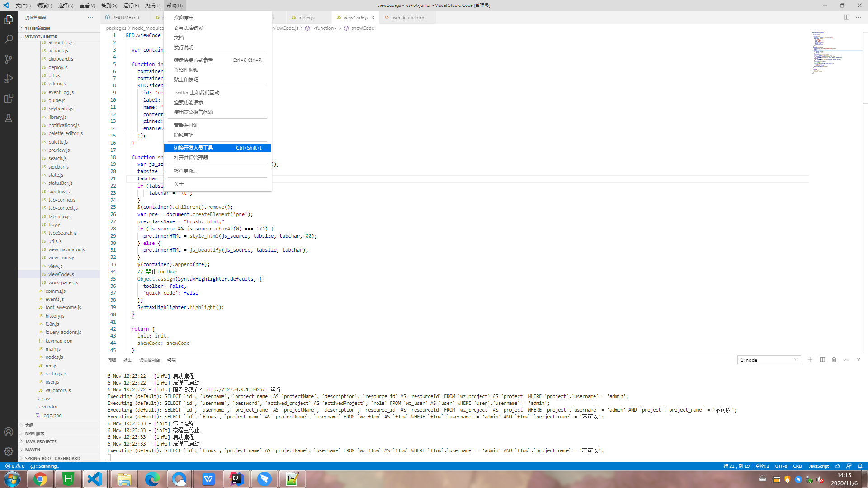The image size is (868, 488).
Task: Switch to the userDefine.html tab
Action: tap(408, 18)
